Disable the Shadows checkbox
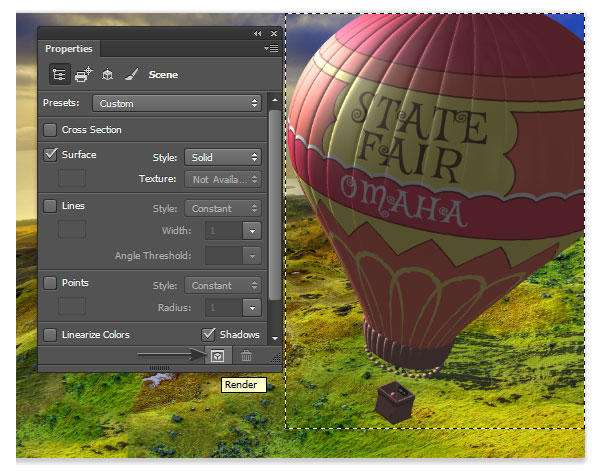 click(x=208, y=334)
